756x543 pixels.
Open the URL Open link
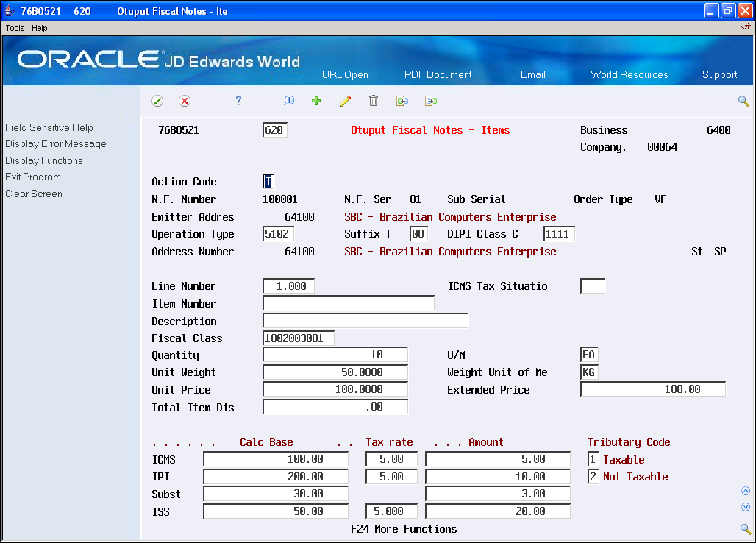[345, 75]
